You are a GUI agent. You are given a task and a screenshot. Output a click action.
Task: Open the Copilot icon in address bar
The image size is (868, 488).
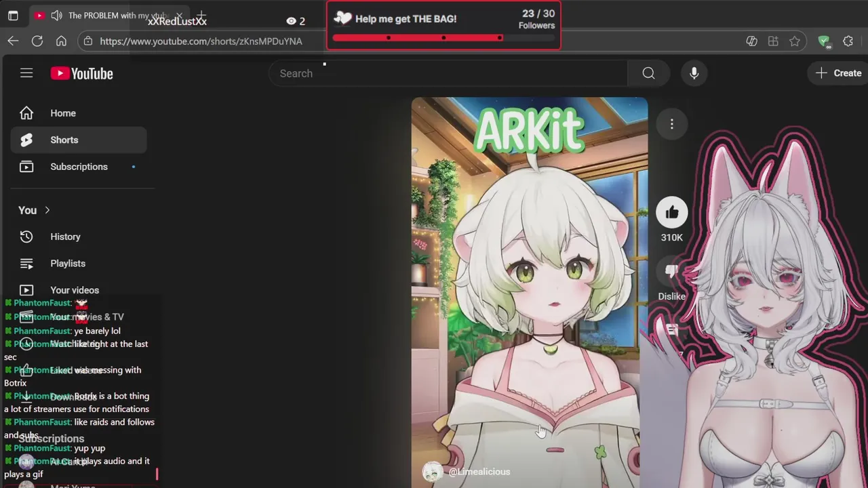(x=751, y=41)
